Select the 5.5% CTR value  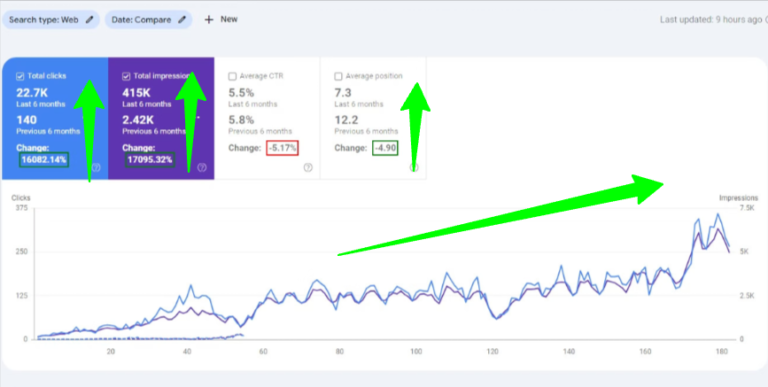[x=241, y=93]
